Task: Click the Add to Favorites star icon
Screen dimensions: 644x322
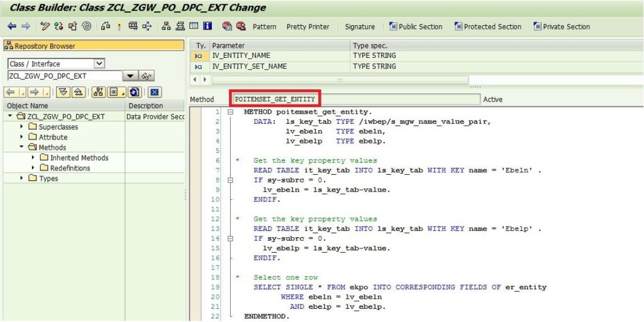Action: (116, 92)
